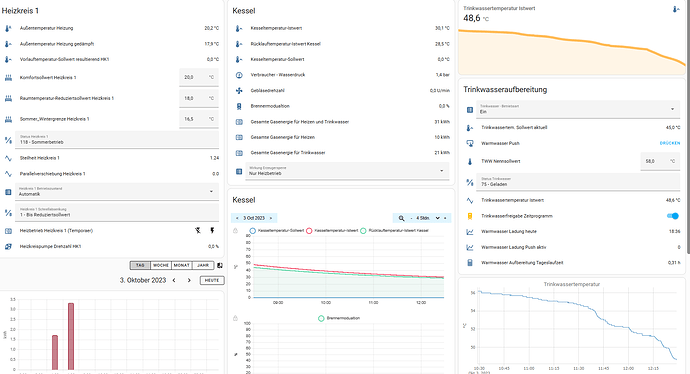Go to previous day in energy chart

[x=174, y=280]
